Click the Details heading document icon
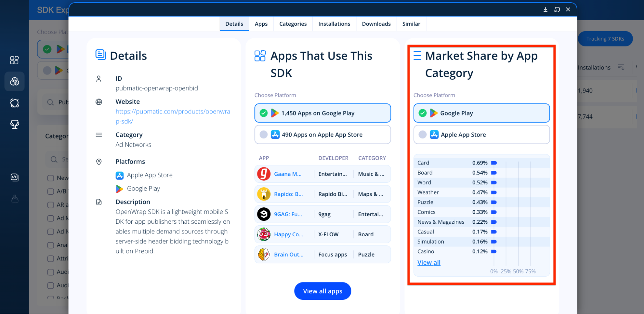This screenshot has width=644, height=314. point(101,55)
